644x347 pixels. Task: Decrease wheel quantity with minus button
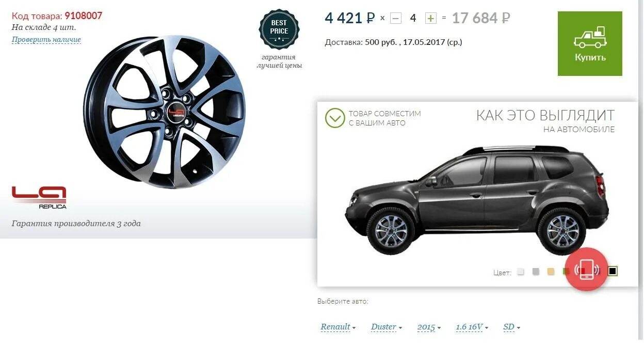pyautogui.click(x=396, y=18)
